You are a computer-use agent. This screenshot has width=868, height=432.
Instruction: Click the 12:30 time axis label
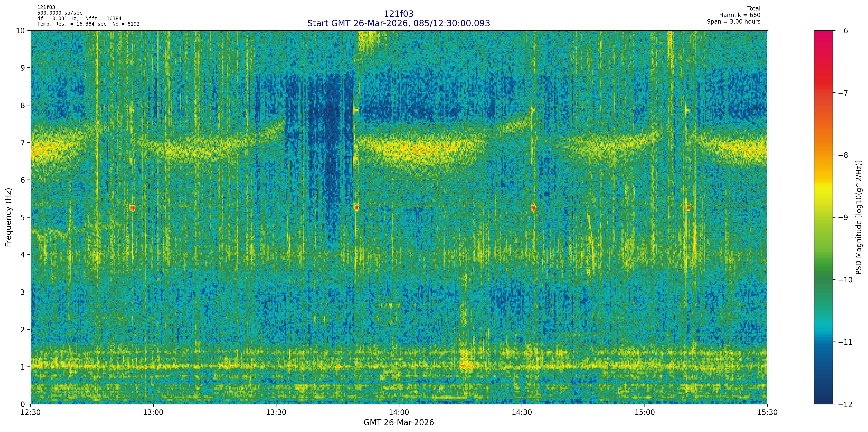click(31, 412)
